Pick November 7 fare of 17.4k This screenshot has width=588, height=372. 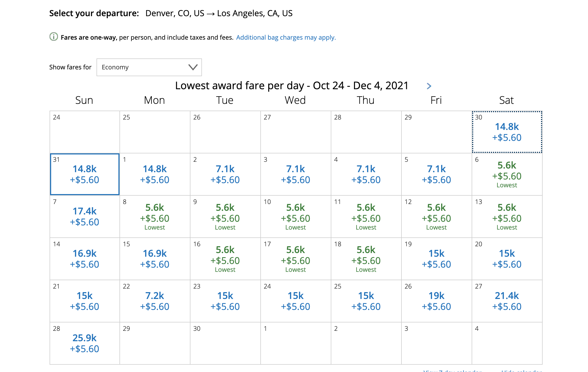click(x=85, y=217)
